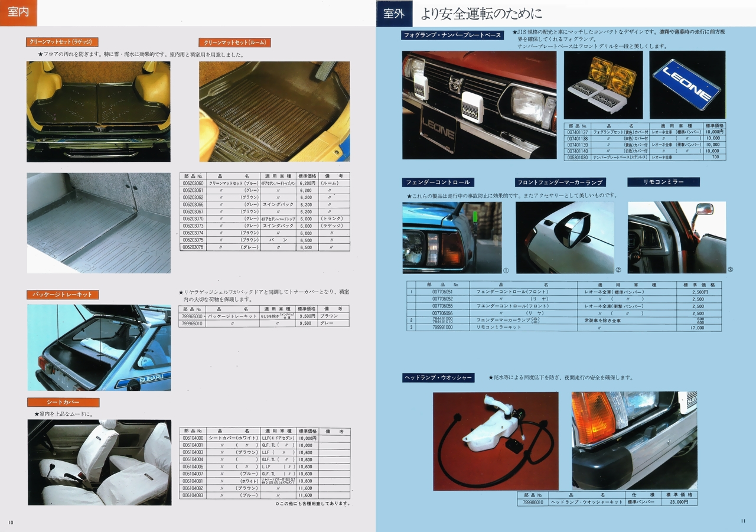This screenshot has width=756, height=532.
Task: Open fender marker lamp photo number ②
Action: coord(565,237)
